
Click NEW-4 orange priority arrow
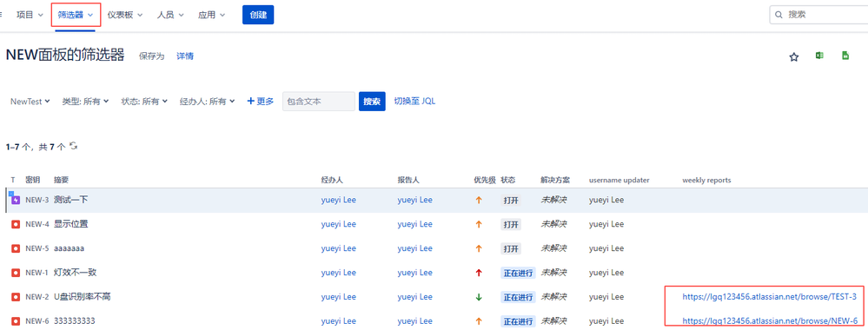[479, 224]
